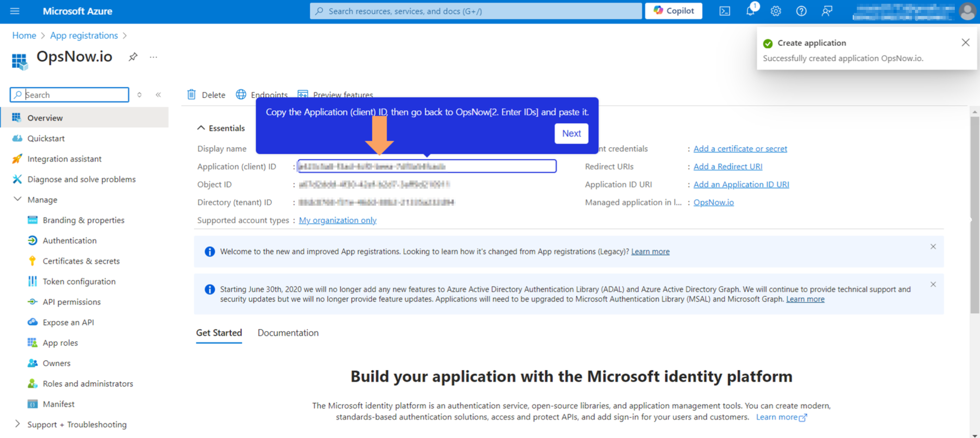Click Add a Redirect URI link

(728, 166)
